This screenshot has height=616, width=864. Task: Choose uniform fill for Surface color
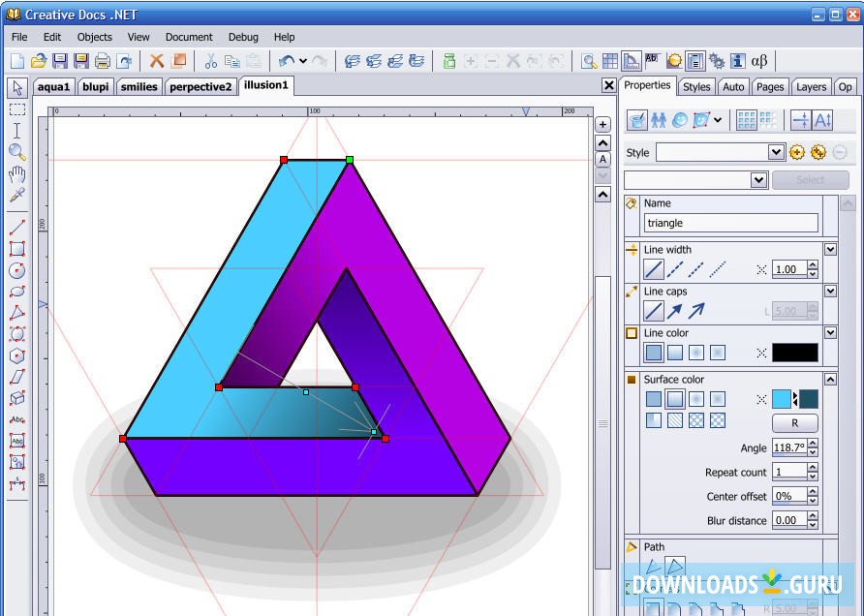[x=654, y=399]
